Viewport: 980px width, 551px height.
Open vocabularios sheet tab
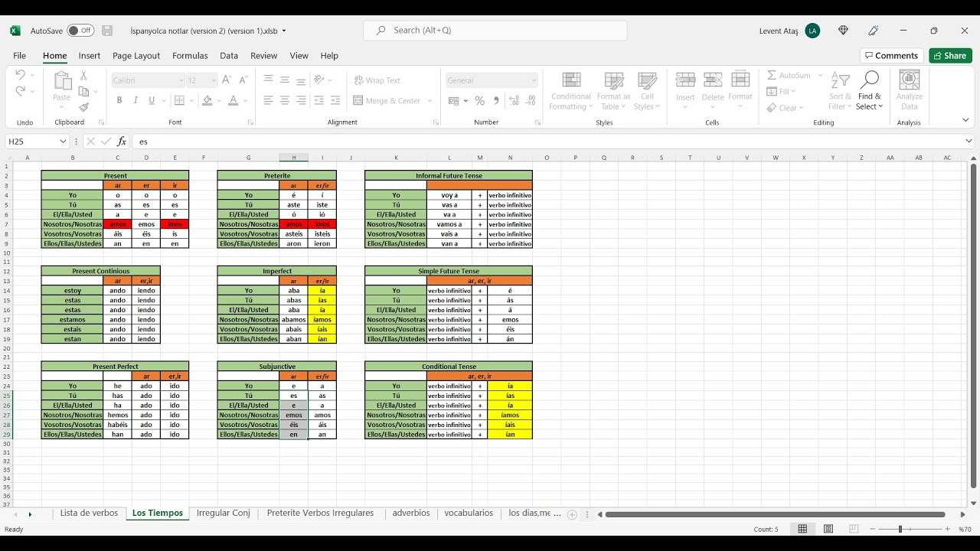pyautogui.click(x=469, y=514)
